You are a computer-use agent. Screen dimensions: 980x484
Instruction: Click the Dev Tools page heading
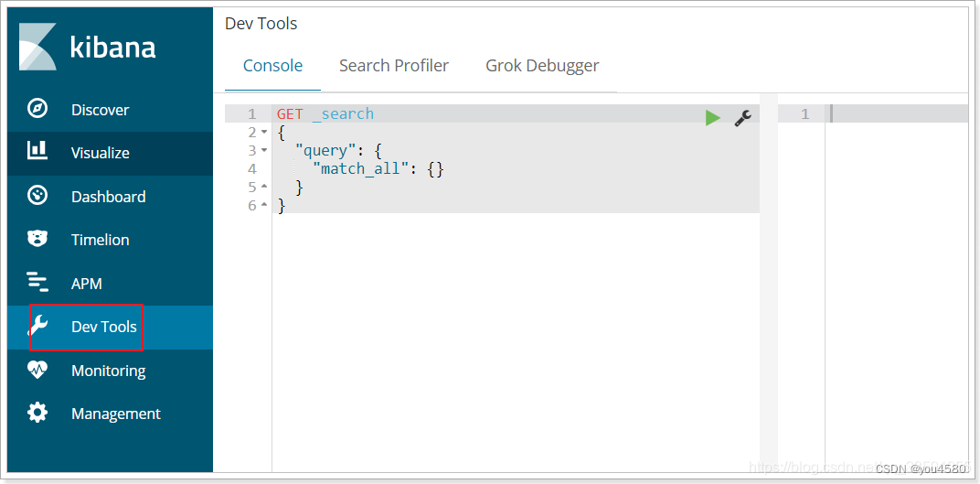pyautogui.click(x=261, y=24)
